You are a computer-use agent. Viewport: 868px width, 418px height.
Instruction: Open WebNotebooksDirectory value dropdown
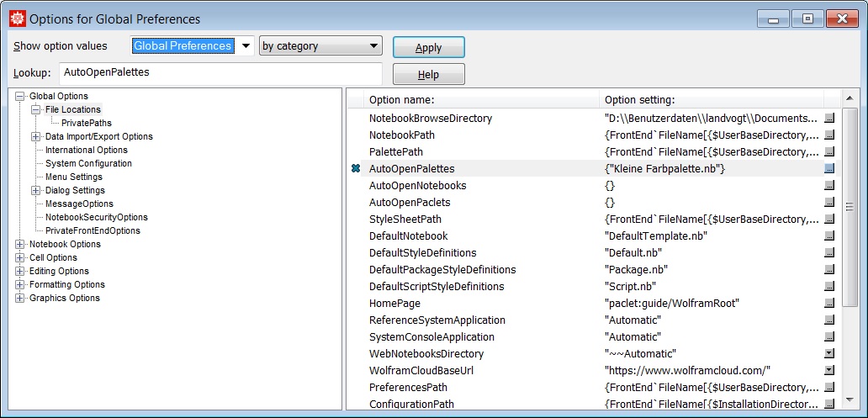[828, 353]
